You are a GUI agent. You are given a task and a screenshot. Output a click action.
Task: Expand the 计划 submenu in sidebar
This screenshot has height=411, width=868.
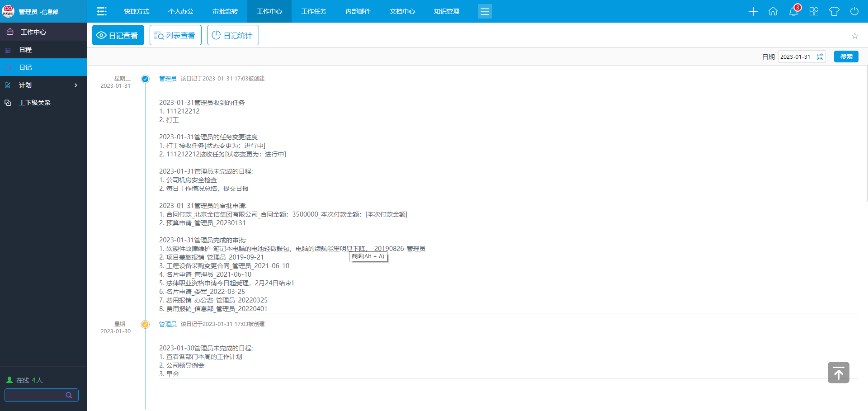point(75,85)
